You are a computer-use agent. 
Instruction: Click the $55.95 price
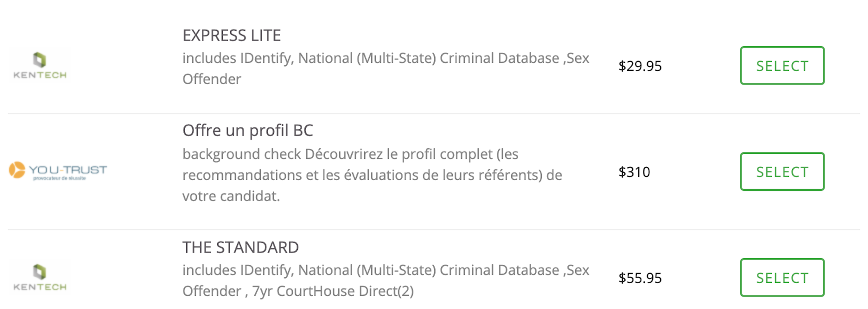click(x=640, y=278)
